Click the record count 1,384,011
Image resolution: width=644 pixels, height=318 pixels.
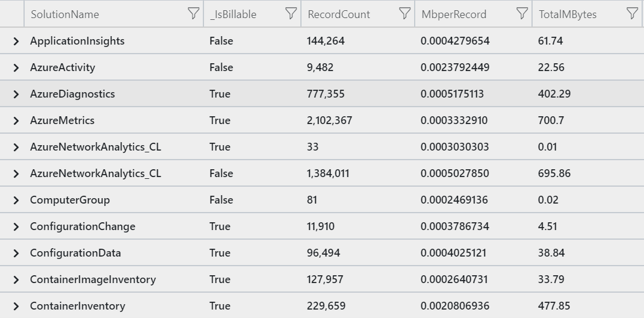[x=328, y=173]
